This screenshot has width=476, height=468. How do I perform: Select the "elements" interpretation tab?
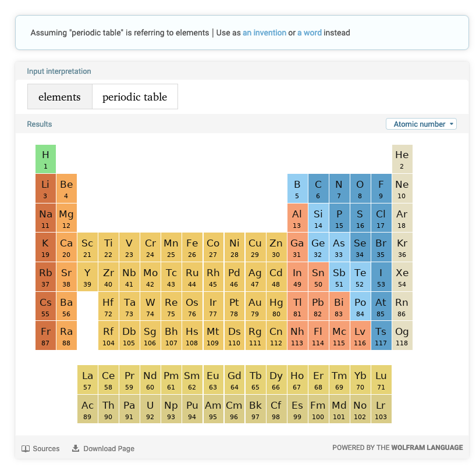[59, 97]
